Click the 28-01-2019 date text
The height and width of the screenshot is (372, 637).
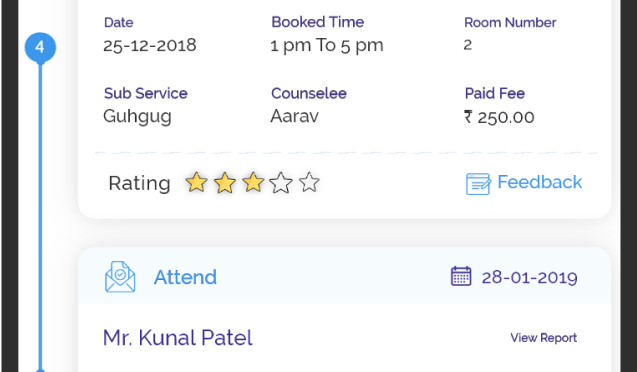pyautogui.click(x=529, y=278)
